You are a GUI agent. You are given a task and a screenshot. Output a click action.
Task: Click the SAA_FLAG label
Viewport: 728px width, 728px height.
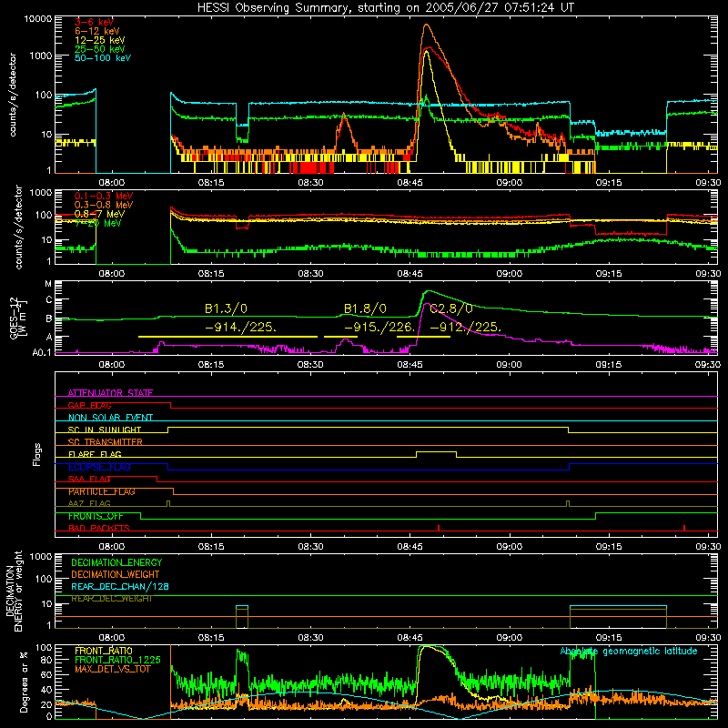coord(89,479)
